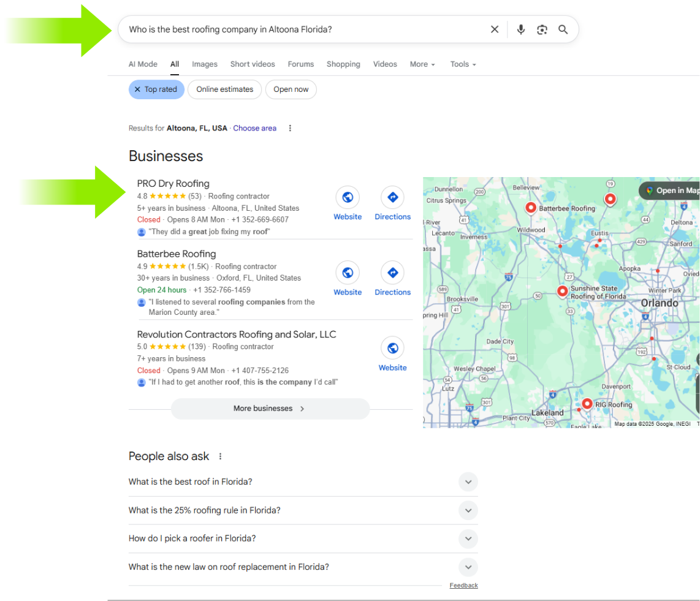Viewport: 700px width, 601px height.
Task: Open the PRO Dry Roofing listing
Action: 173,183
